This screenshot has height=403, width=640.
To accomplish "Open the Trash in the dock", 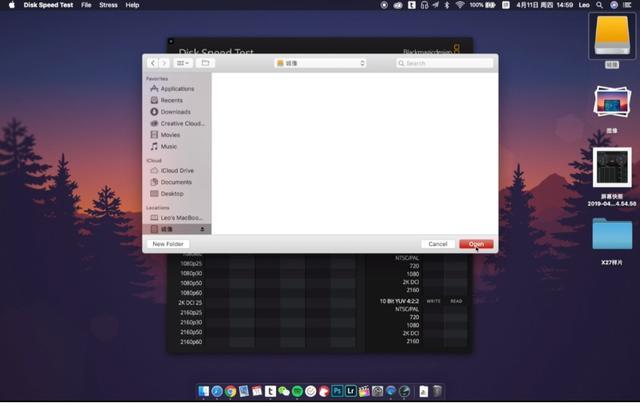I will coord(437,391).
